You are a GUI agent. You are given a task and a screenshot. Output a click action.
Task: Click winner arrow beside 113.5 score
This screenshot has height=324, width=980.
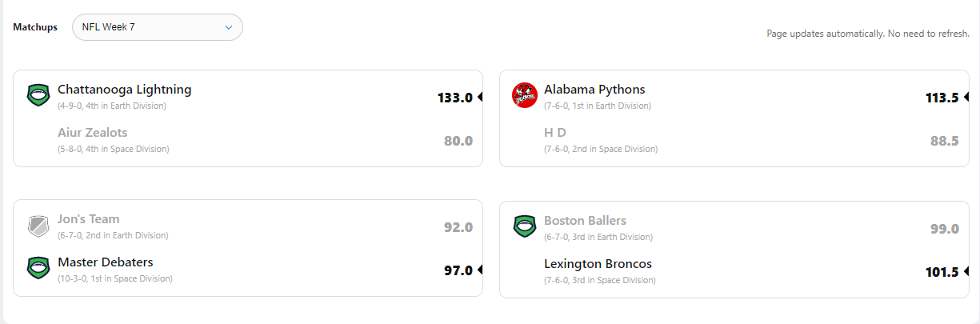click(x=966, y=98)
